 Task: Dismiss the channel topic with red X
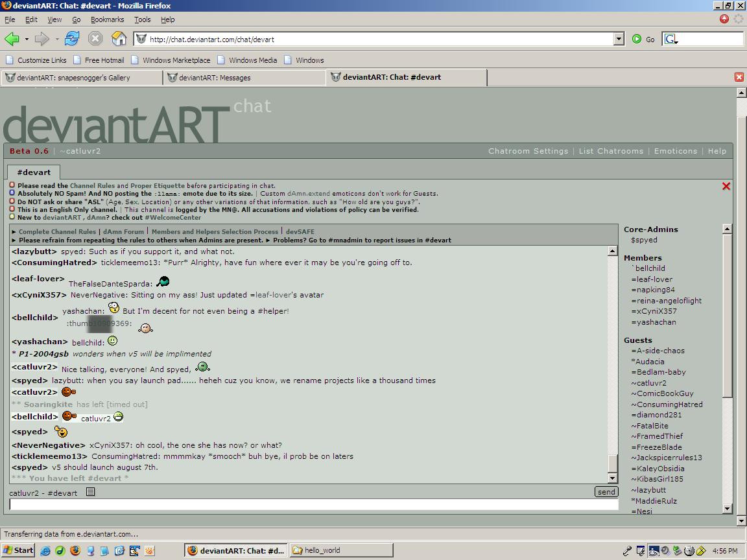point(726,186)
